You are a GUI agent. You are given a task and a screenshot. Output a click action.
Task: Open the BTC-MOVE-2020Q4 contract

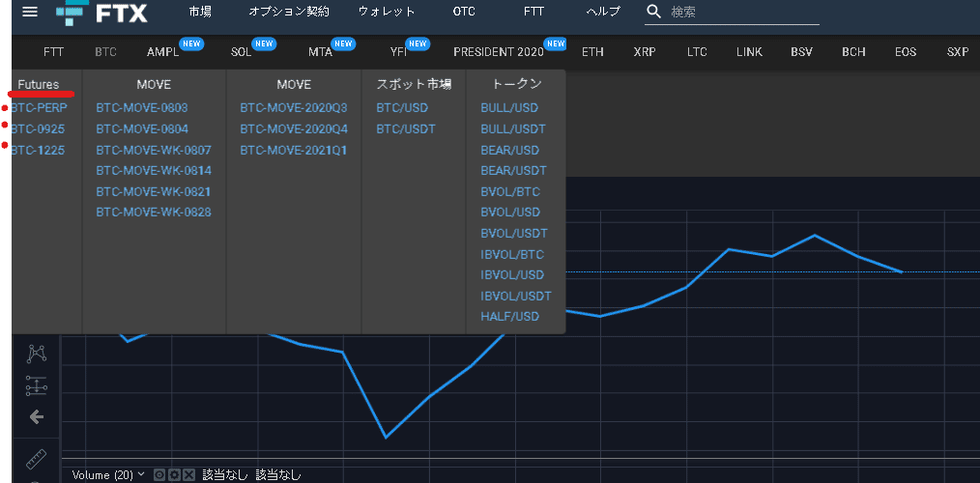point(294,129)
